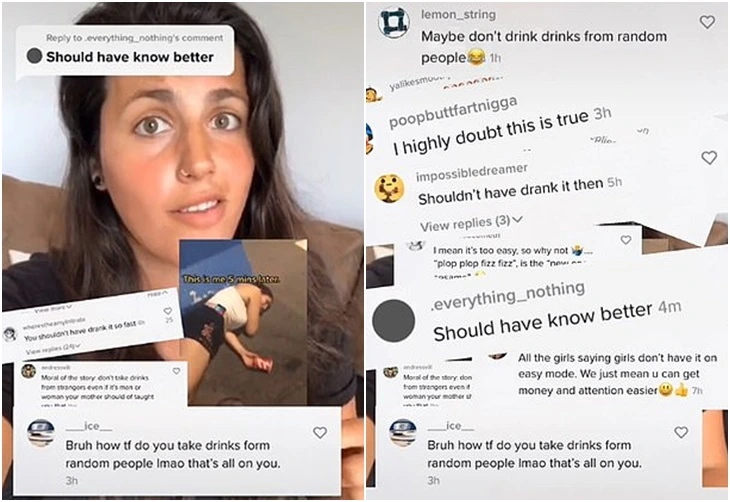
Task: Like ___ice__ comment in the right panel
Action: [681, 432]
